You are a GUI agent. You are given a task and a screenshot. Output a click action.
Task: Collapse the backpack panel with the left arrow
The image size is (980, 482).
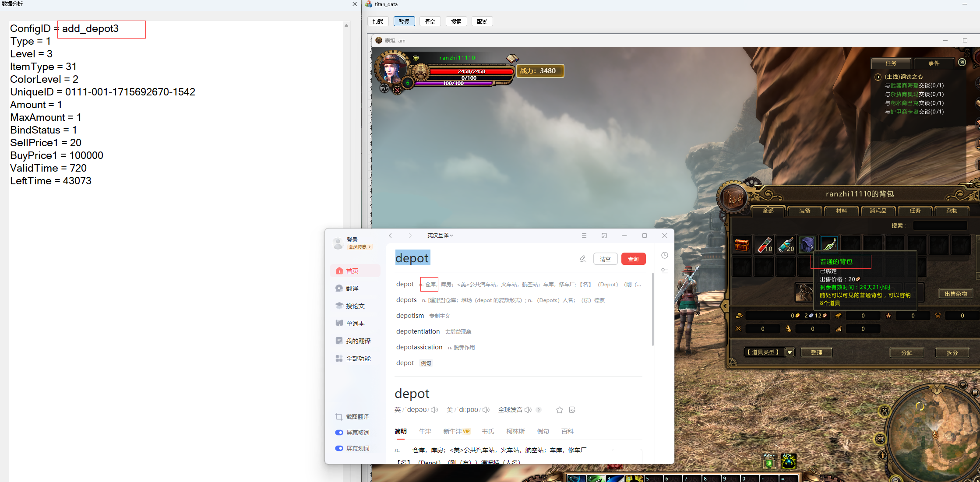[726, 306]
